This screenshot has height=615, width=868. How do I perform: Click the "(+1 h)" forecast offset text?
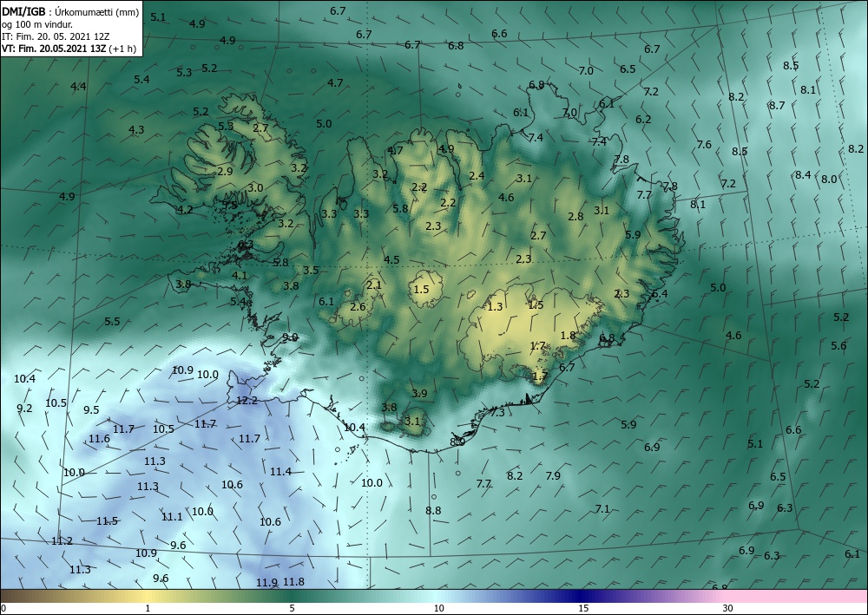click(122, 48)
